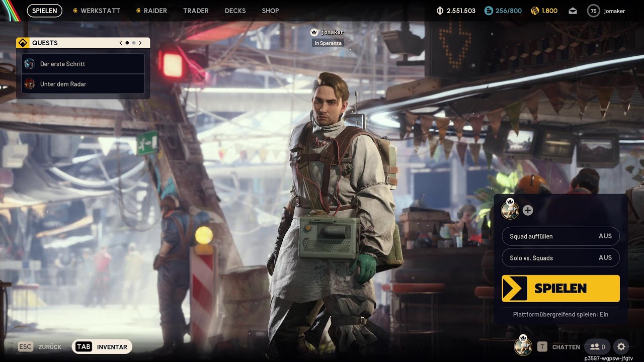Click the Der erste Schritt quest icon

tap(30, 64)
